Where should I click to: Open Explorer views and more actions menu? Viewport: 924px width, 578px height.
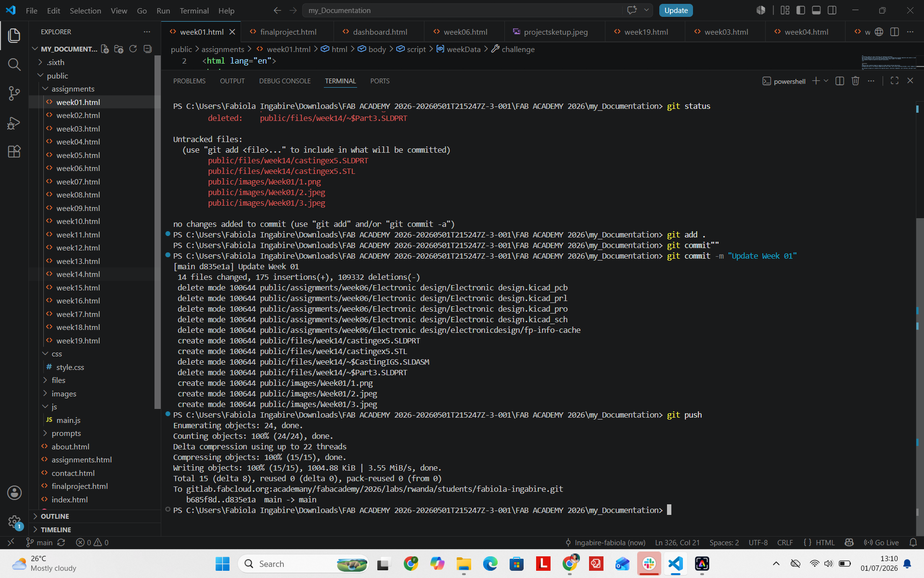tap(147, 32)
